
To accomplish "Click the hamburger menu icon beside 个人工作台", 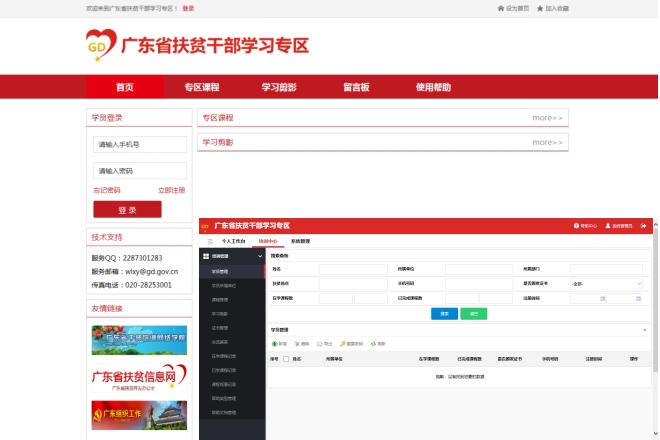I will (x=210, y=241).
